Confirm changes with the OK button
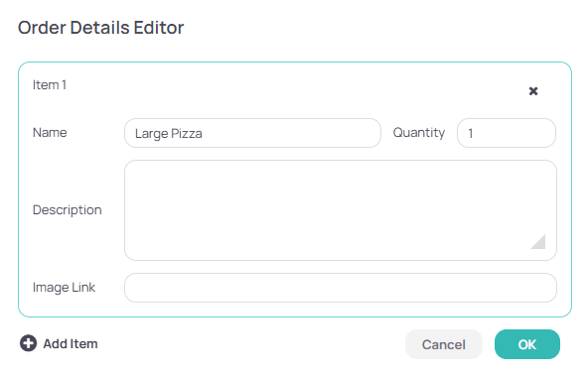This screenshot has width=588, height=377. (x=527, y=344)
